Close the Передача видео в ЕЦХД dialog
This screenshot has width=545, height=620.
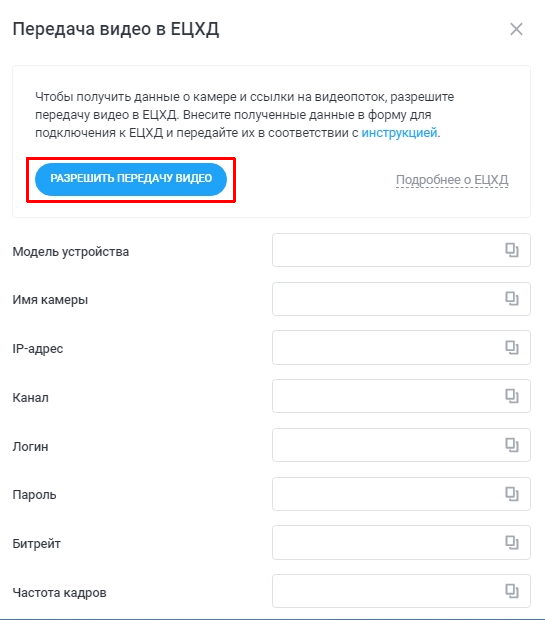coord(517,29)
